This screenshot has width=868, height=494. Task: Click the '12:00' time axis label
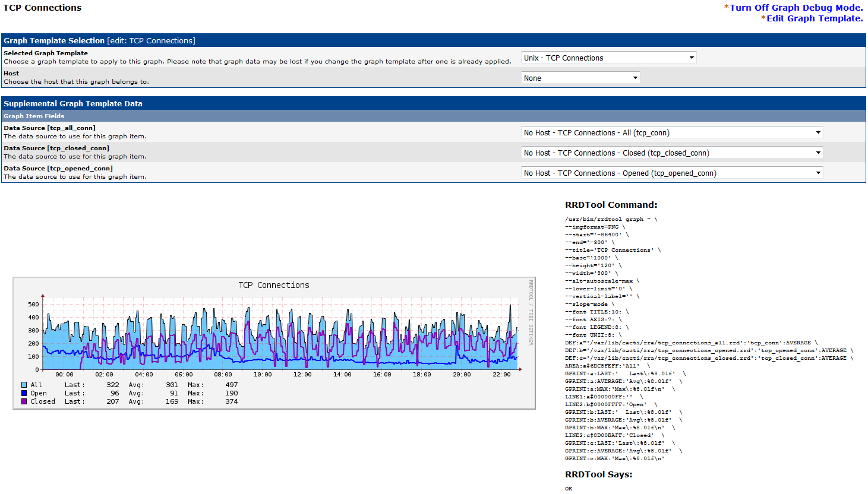click(x=302, y=375)
